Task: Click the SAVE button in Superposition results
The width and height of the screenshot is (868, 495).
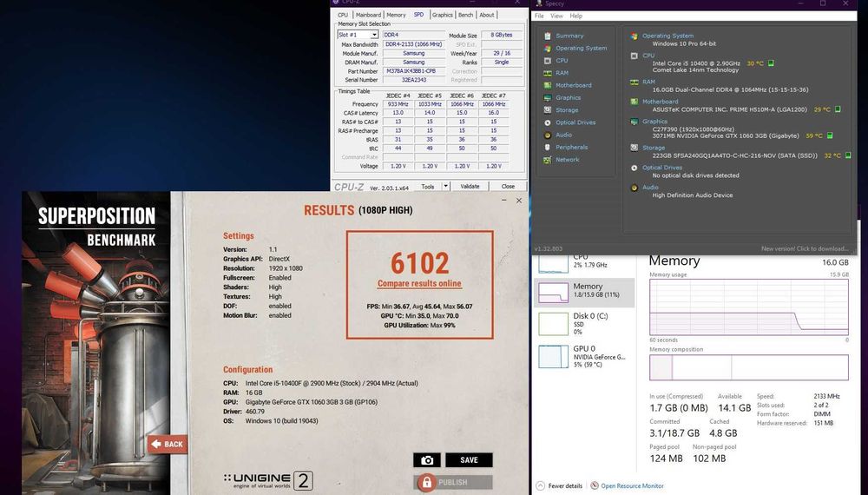Action: pos(469,460)
